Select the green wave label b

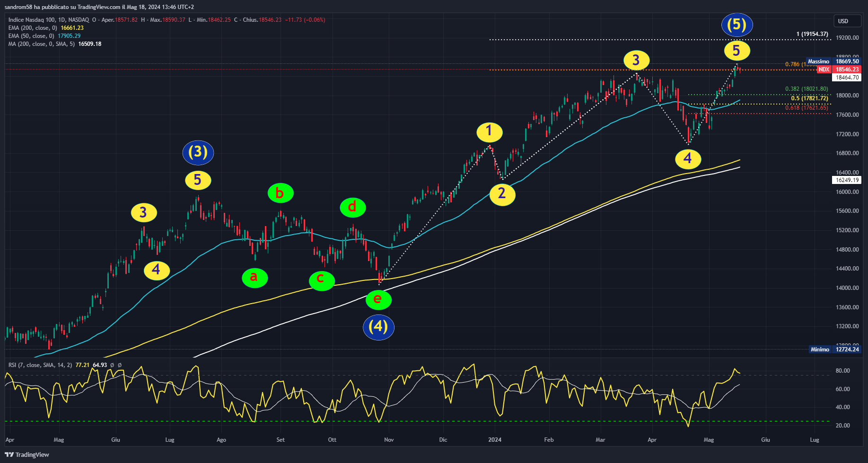click(280, 193)
